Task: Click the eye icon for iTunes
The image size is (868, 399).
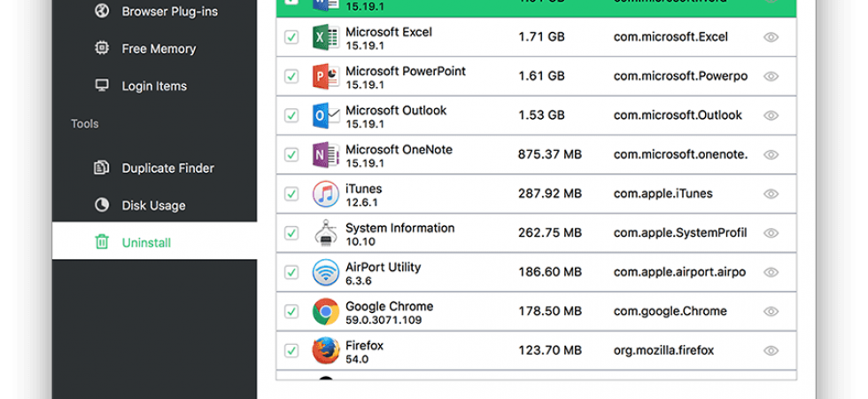Action: (771, 194)
